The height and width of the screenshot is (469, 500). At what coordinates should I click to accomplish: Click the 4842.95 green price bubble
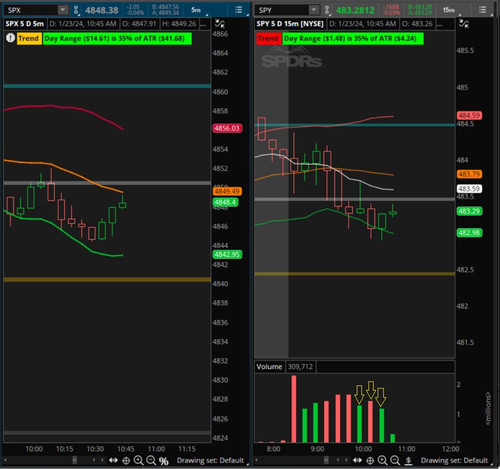[227, 255]
